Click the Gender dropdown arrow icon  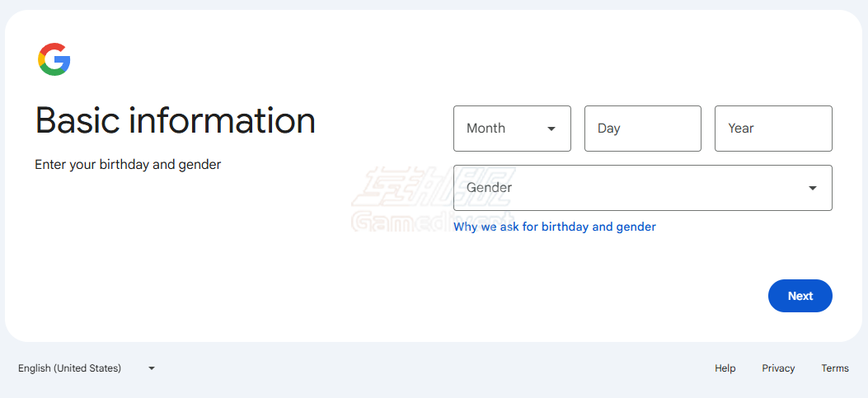[x=813, y=188]
